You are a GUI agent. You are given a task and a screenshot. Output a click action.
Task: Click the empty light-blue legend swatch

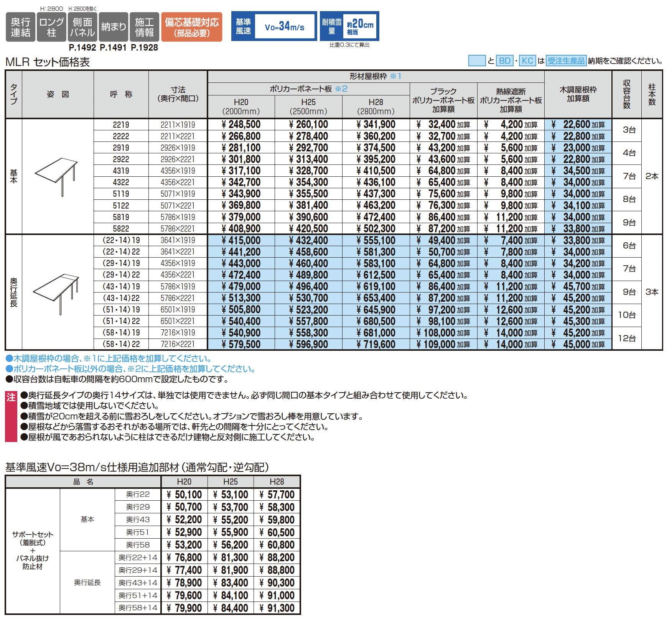point(477,61)
